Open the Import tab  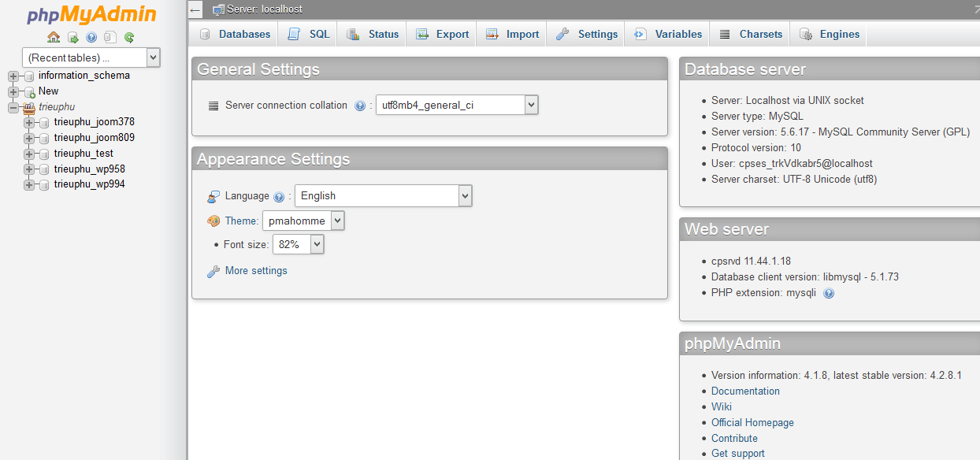512,34
